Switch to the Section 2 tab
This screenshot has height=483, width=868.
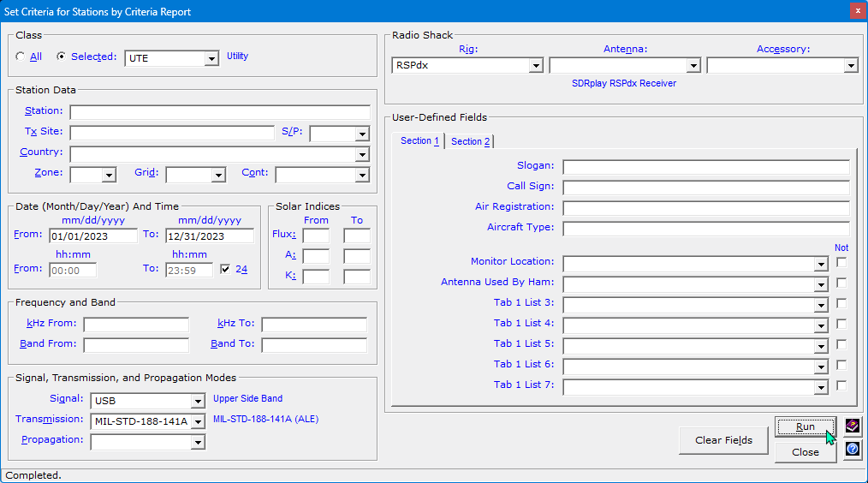point(471,141)
